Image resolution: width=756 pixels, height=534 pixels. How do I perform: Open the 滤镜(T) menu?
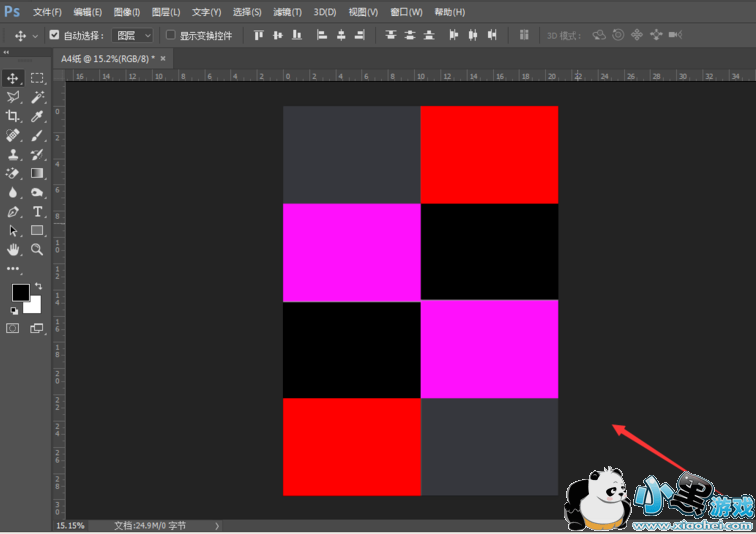(287, 12)
